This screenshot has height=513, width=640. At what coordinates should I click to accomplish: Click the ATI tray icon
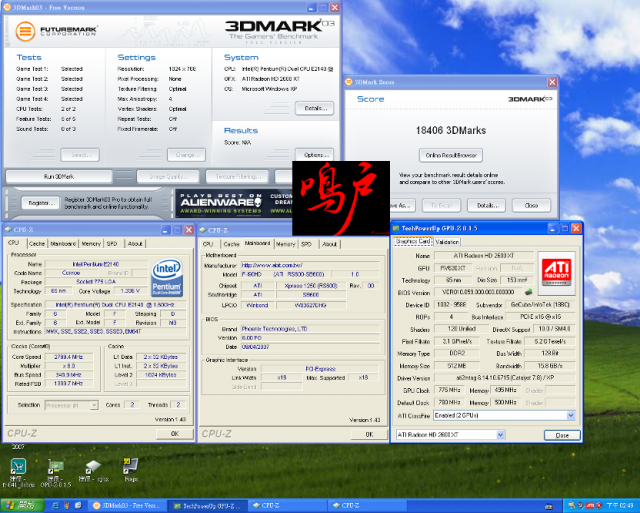point(590,506)
